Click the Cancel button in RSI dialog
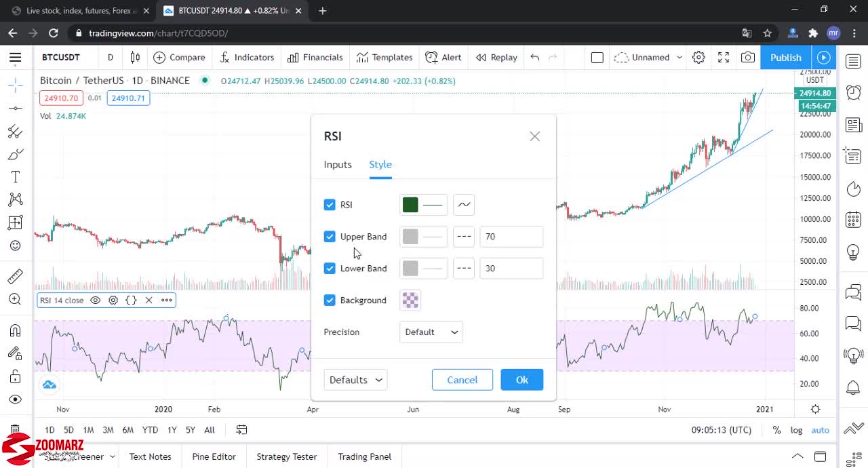This screenshot has width=868, height=468. click(x=462, y=380)
